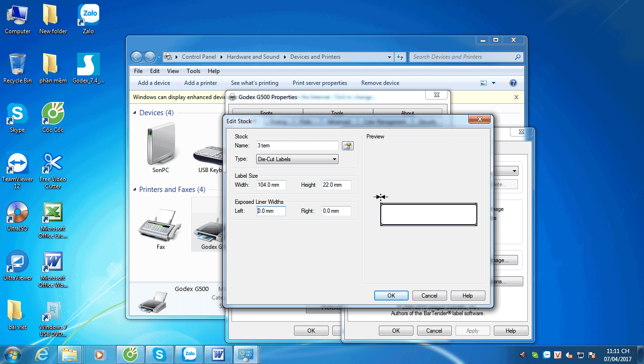Viewport: 644px width, 364px height.
Task: Open the View menu
Action: tap(173, 71)
